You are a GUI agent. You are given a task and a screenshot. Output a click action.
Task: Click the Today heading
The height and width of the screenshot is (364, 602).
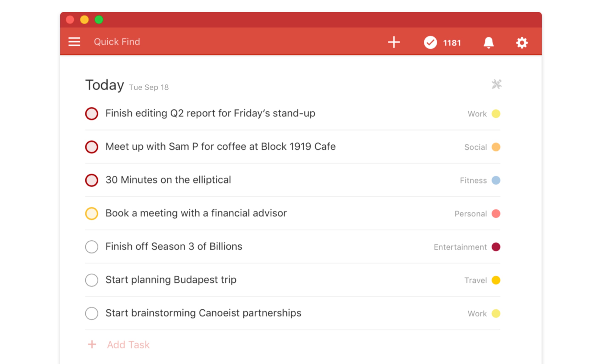105,85
